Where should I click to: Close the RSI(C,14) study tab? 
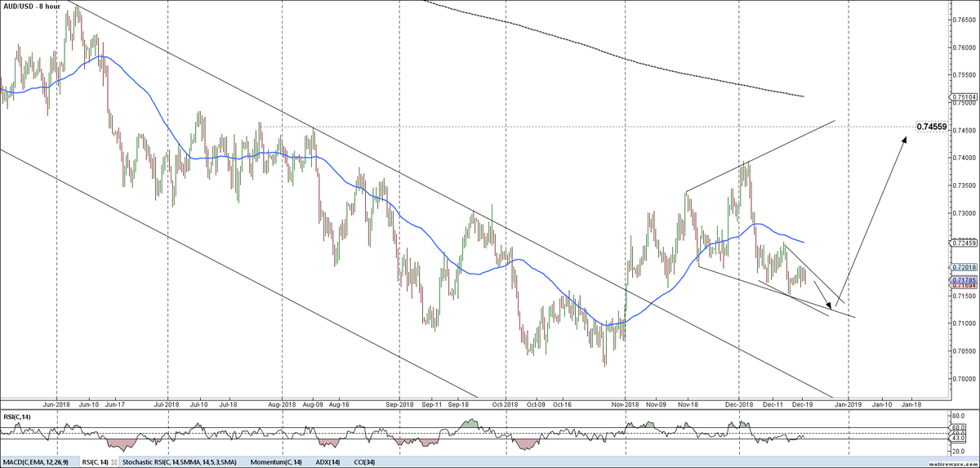114,462
